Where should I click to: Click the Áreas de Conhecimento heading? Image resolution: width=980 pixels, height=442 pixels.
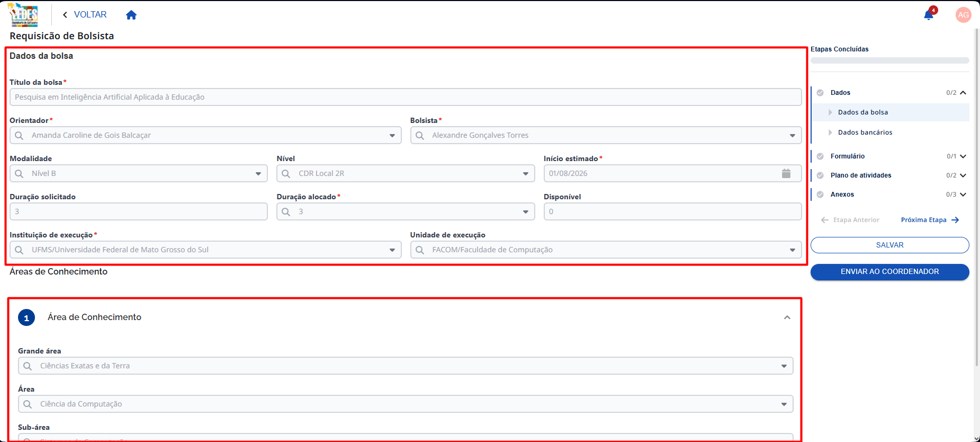coord(58,271)
